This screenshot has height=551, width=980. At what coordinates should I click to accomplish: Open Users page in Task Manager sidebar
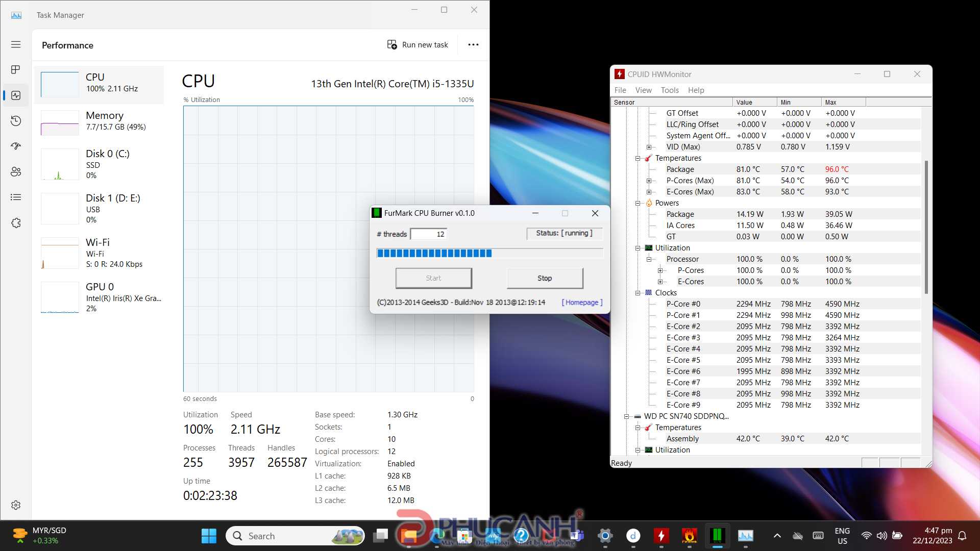[16, 172]
